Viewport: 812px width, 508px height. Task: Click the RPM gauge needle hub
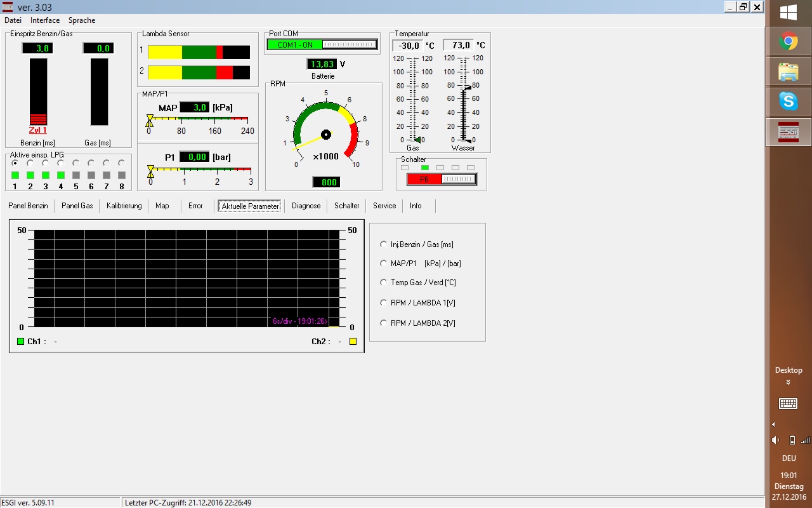click(x=326, y=135)
